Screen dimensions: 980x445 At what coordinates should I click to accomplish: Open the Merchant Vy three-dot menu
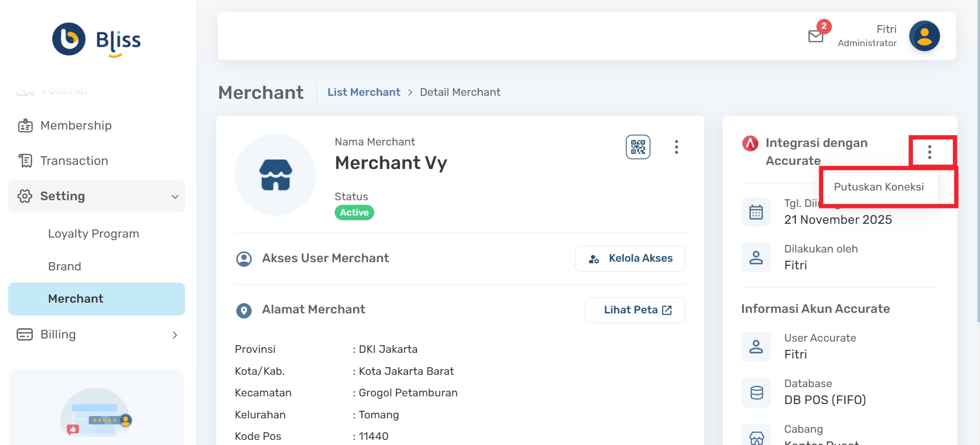[676, 147]
